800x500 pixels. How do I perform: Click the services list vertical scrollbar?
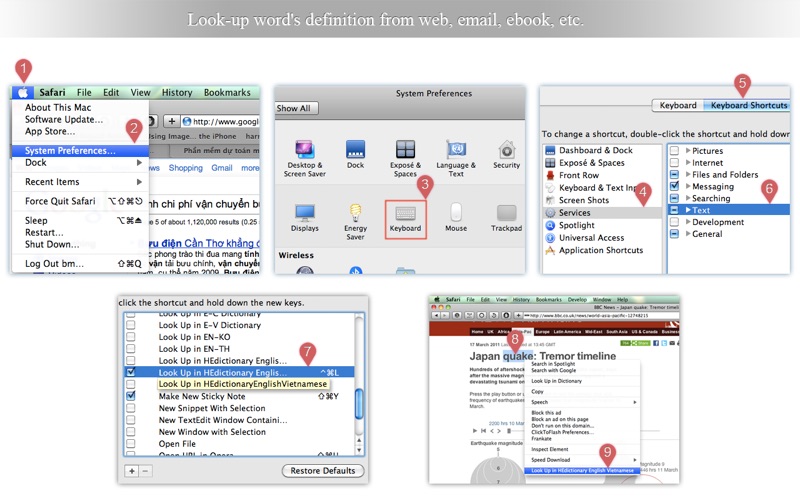(359, 385)
